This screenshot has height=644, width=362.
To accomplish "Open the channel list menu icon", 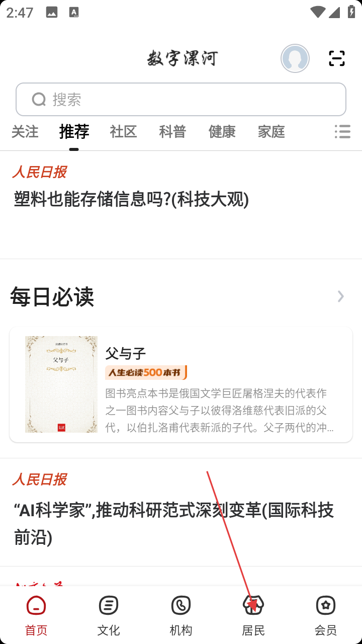I will click(x=342, y=132).
